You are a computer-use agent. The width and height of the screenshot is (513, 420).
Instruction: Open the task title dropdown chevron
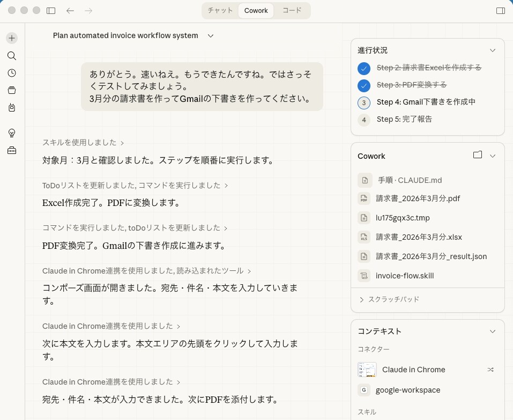tap(211, 36)
